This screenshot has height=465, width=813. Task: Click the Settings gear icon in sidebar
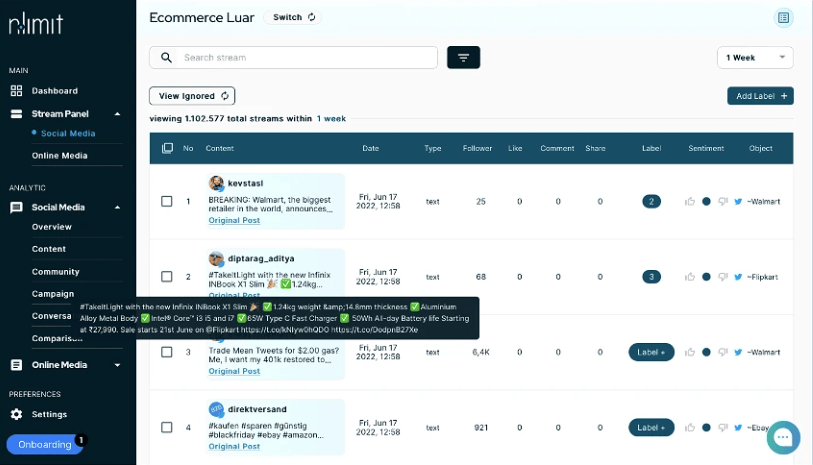(x=17, y=414)
